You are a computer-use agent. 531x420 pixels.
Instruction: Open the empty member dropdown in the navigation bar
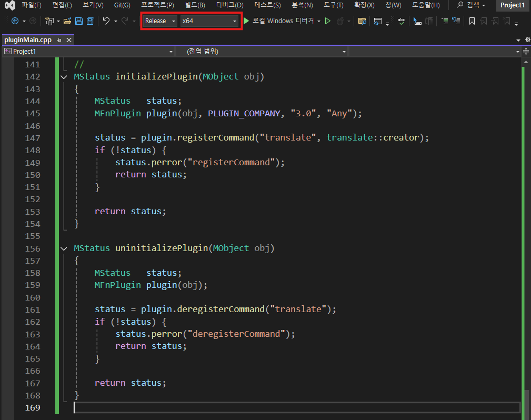click(x=435, y=52)
